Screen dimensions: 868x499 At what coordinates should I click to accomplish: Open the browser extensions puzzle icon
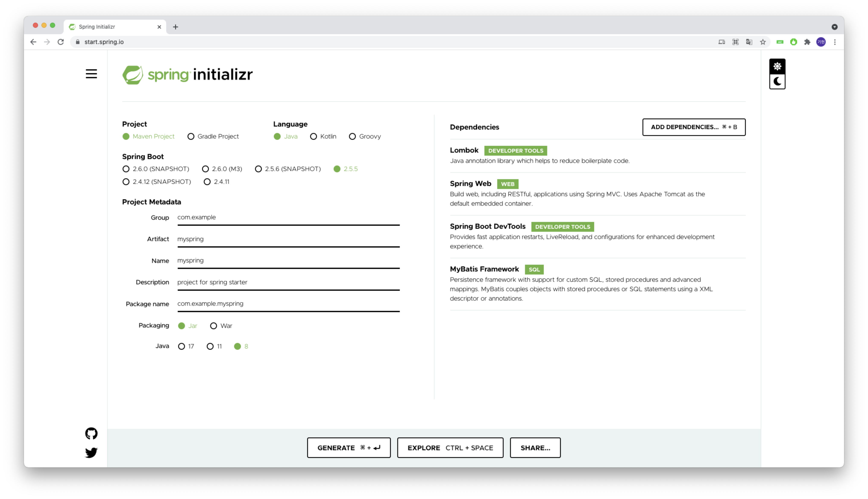[807, 42]
